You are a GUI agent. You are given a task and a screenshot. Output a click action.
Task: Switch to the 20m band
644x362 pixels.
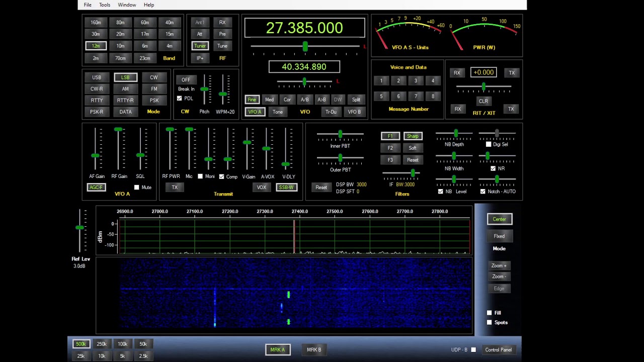120,34
